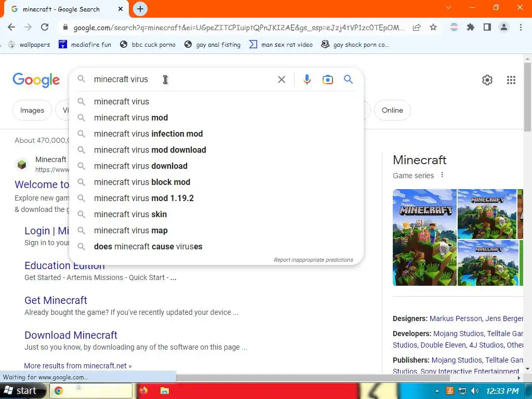Image resolution: width=532 pixels, height=399 pixels.
Task: Open the Online filter chip
Action: tap(392, 110)
